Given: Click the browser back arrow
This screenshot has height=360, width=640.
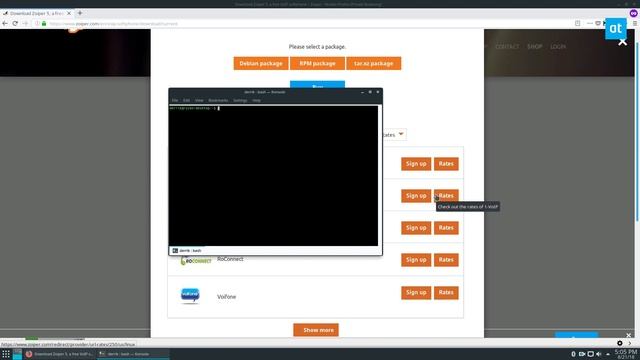Looking at the screenshot, I should [x=5, y=24].
